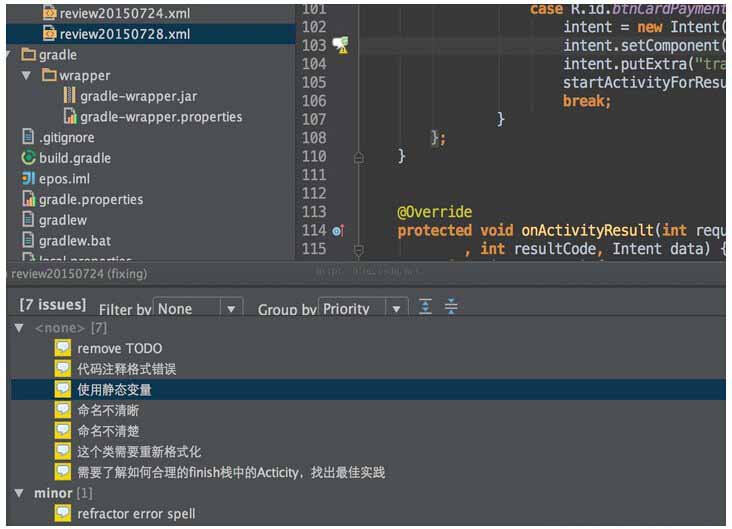
Task: Click the build.gradle file icon
Action: [x=28, y=158]
